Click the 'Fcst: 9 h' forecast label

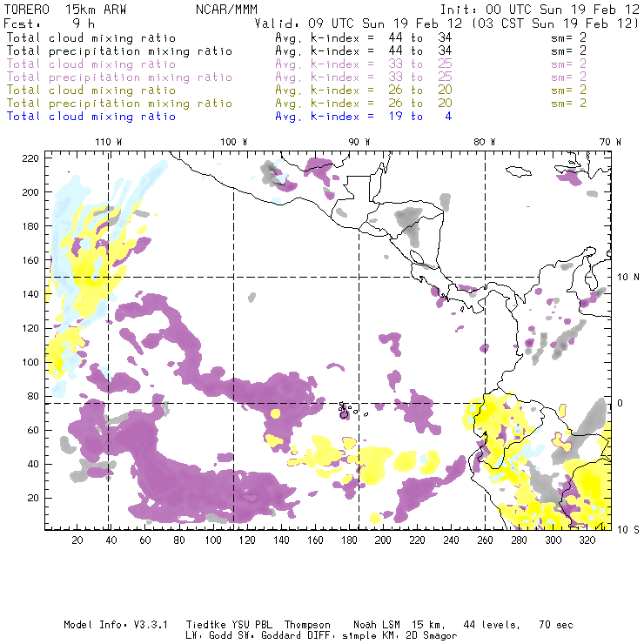pyautogui.click(x=49, y=23)
